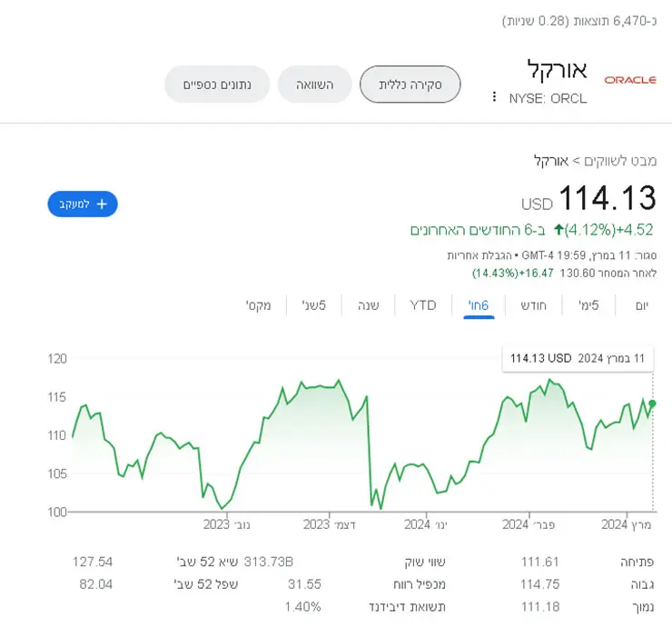Click the אורקל breadcrumb text

pos(551,161)
